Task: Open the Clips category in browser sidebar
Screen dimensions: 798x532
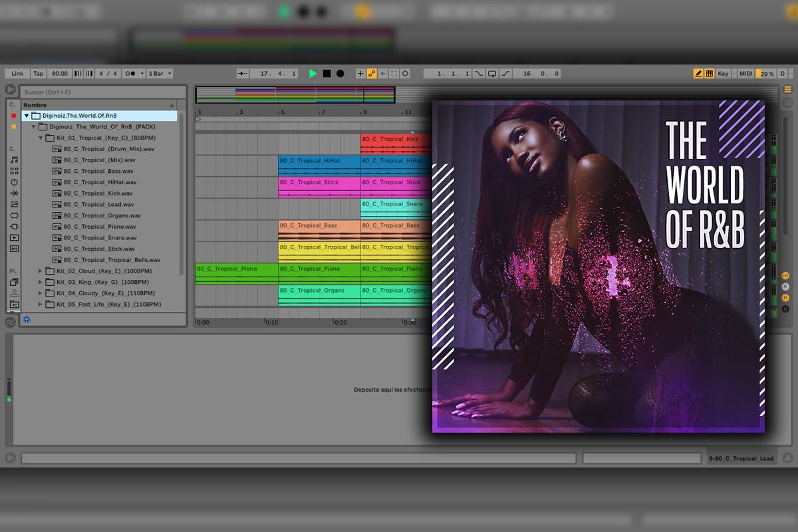Action: point(14,237)
